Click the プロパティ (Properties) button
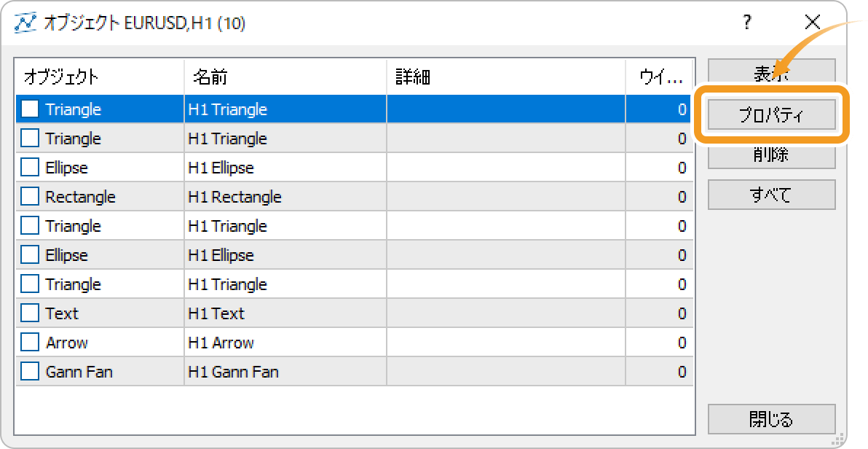The image size is (868, 449). click(x=772, y=114)
